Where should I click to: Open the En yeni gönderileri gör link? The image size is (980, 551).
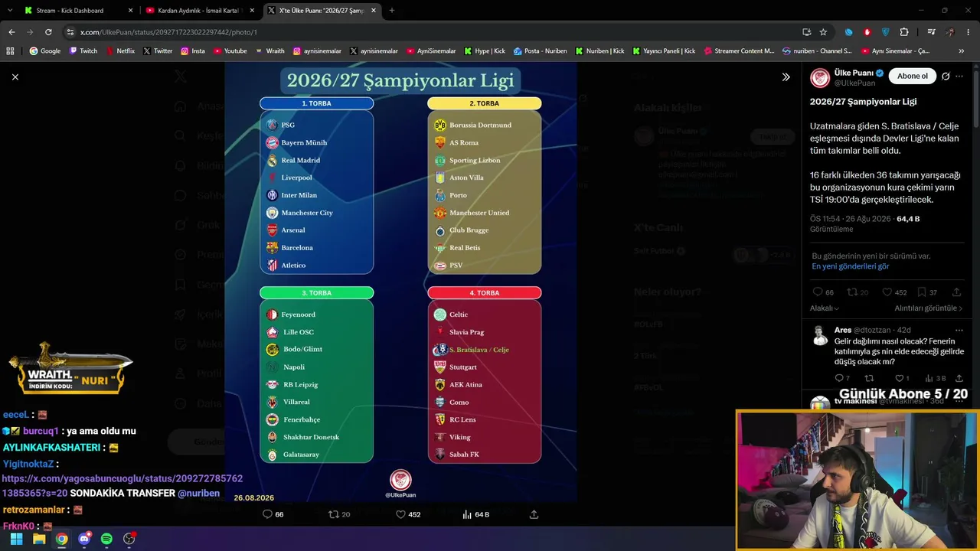(851, 266)
